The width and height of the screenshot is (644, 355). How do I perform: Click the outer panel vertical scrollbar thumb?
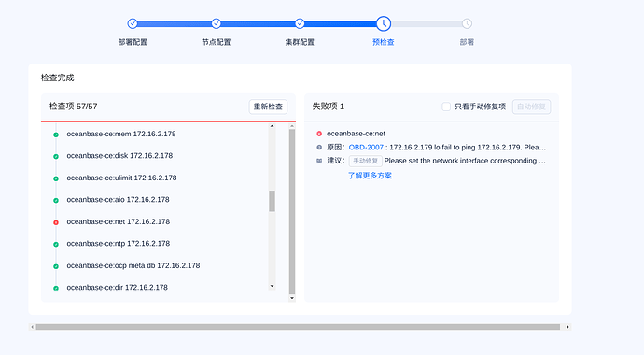(292, 212)
